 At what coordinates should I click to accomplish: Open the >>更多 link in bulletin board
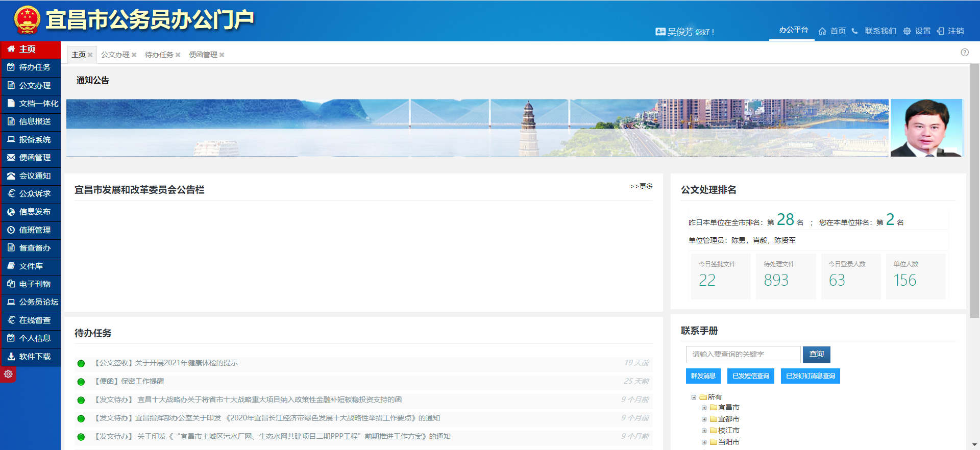pyautogui.click(x=641, y=186)
